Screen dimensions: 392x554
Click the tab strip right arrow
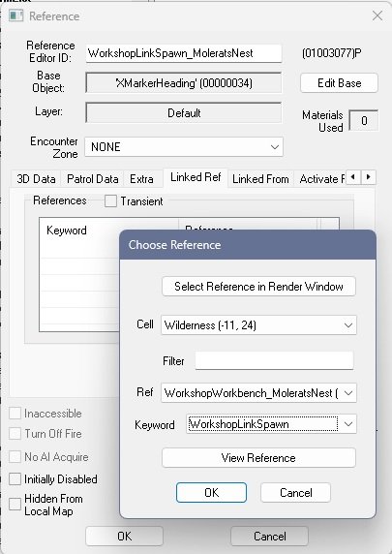point(369,177)
